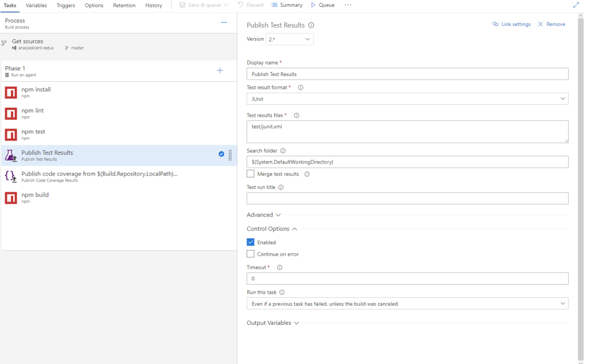Remove the task using Remove button

[x=551, y=24]
